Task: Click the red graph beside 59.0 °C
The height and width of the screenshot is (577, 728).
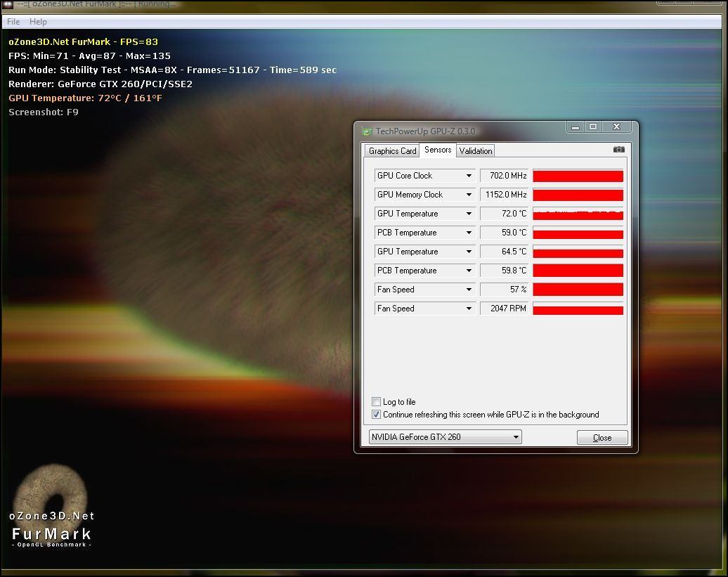Action: pos(578,233)
